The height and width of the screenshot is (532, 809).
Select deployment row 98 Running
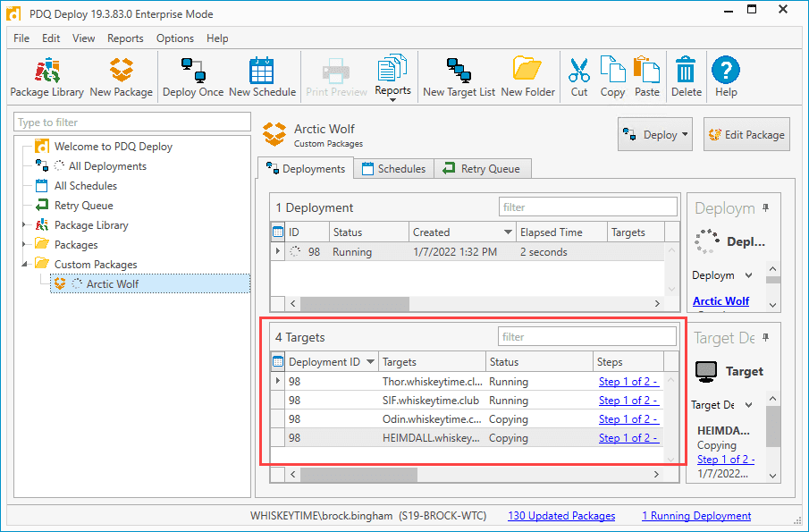click(x=467, y=252)
